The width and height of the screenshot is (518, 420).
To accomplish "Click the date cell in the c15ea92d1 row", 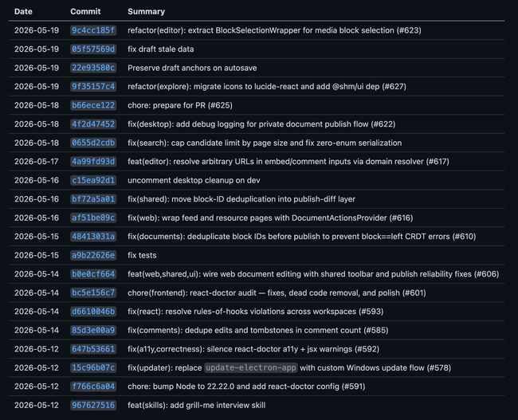I will (x=37, y=180).
